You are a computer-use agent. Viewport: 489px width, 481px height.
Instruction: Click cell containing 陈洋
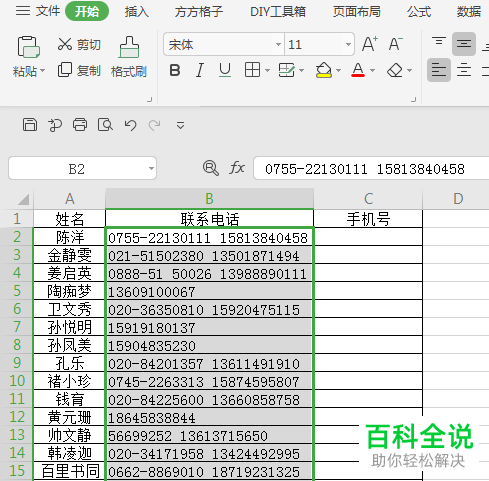[x=69, y=237]
